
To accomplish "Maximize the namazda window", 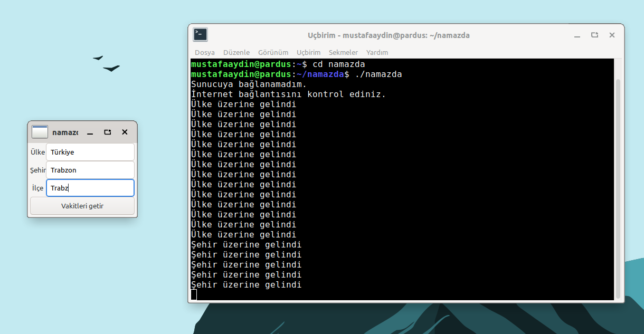I will coord(108,132).
